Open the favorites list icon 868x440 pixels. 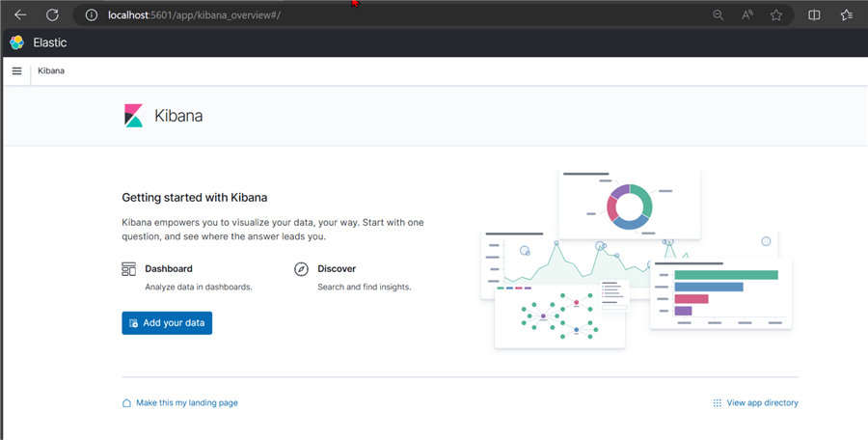[x=846, y=15]
